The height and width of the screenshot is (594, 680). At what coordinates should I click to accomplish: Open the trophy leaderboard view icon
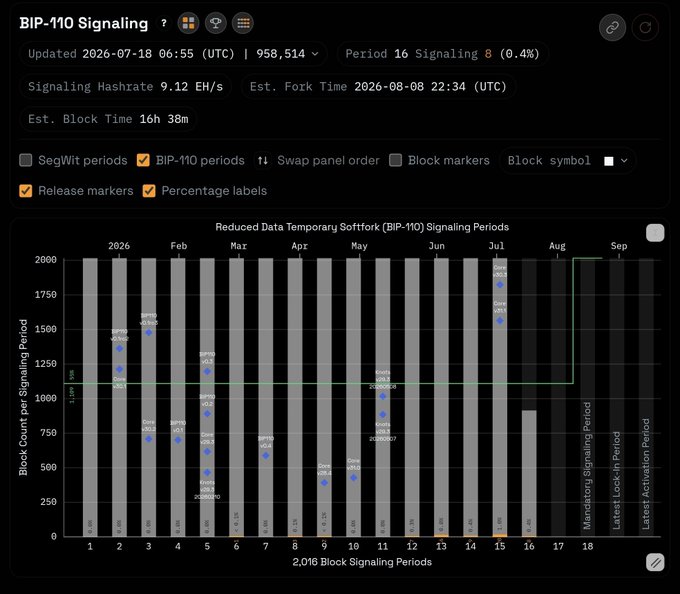tap(216, 23)
